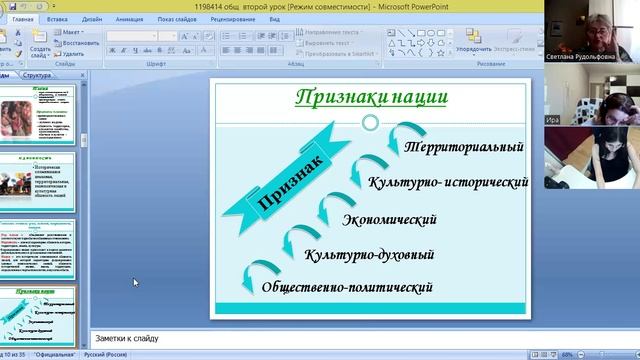Increase font size with the large A
Screen dimensions: 640x360
pyautogui.click(x=184, y=36)
